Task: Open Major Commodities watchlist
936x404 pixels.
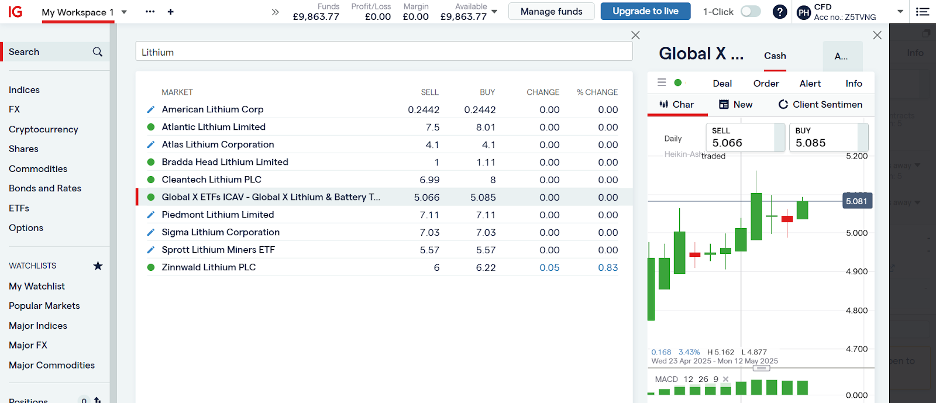Action: point(51,365)
